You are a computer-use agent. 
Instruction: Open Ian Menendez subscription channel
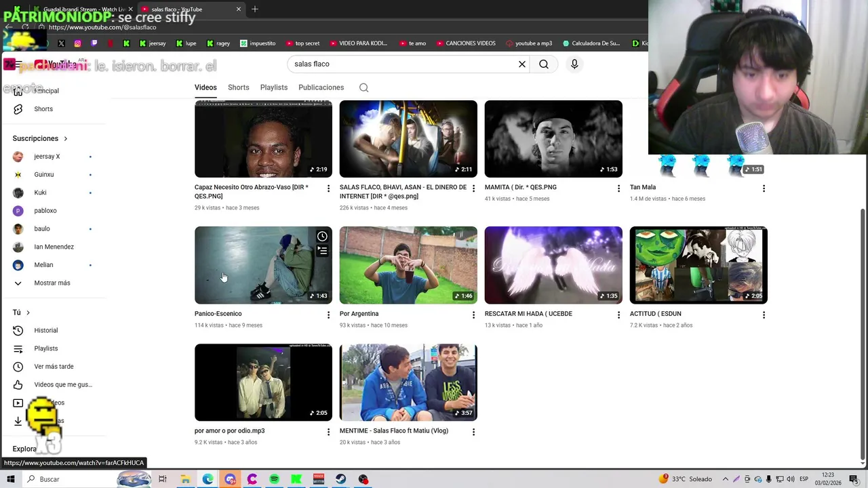click(x=53, y=247)
